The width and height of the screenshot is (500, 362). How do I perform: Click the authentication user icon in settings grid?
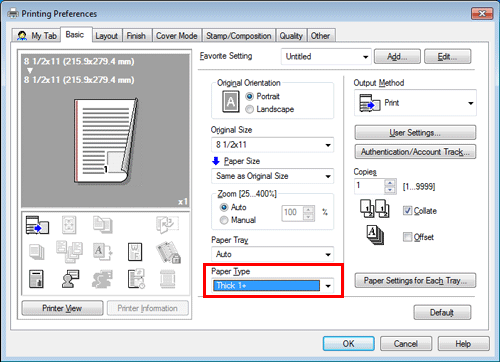70,279
